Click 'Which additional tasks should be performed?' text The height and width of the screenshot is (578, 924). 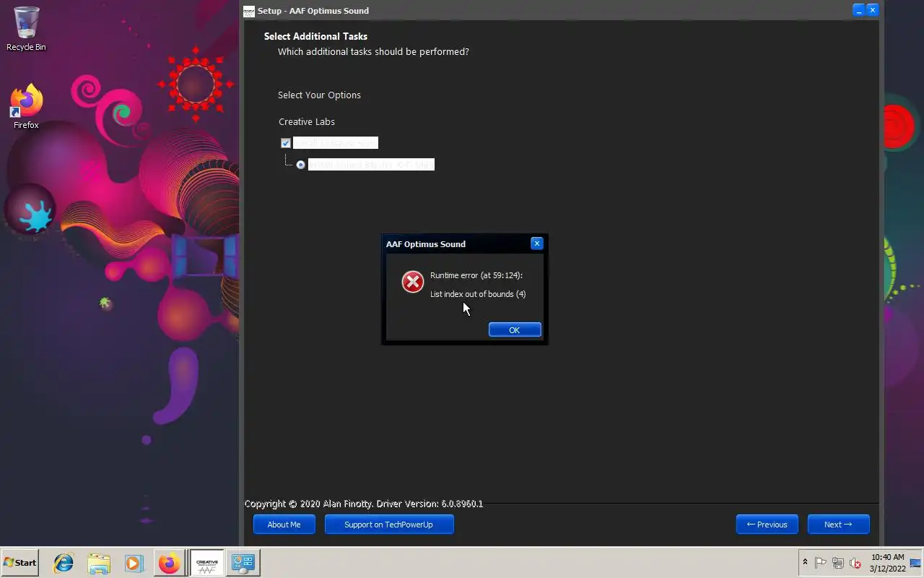373,51
